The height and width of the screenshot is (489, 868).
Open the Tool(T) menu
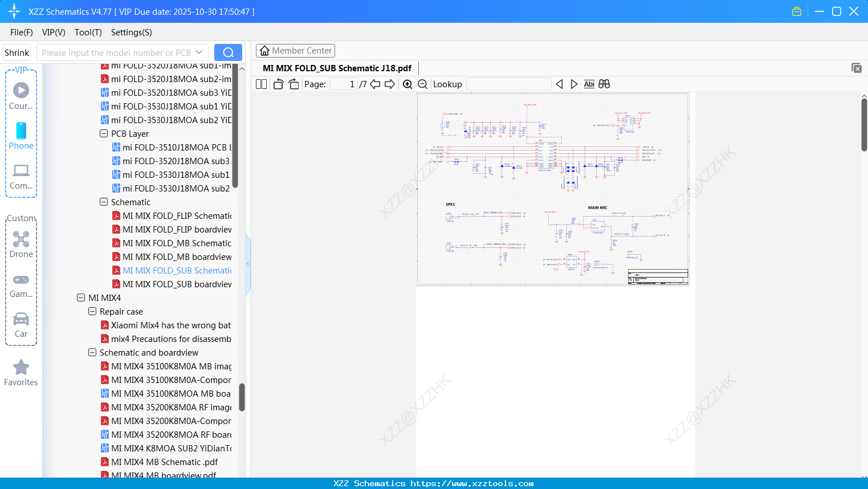tap(88, 32)
